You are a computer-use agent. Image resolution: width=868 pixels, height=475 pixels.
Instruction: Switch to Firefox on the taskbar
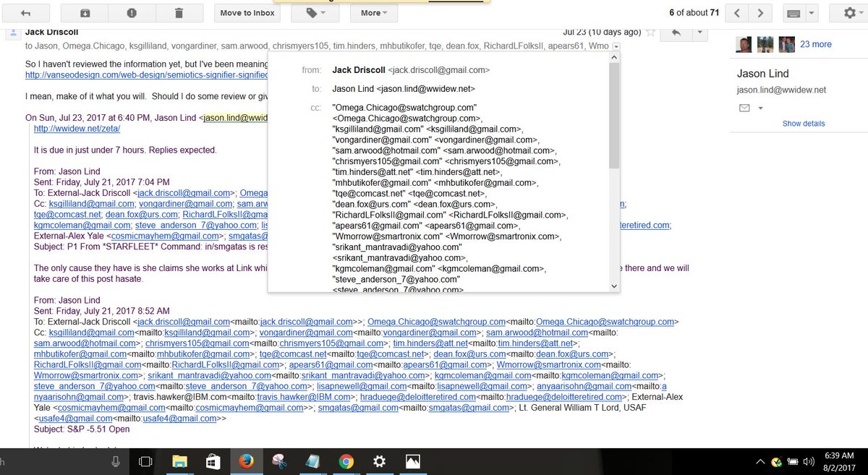[246, 461]
